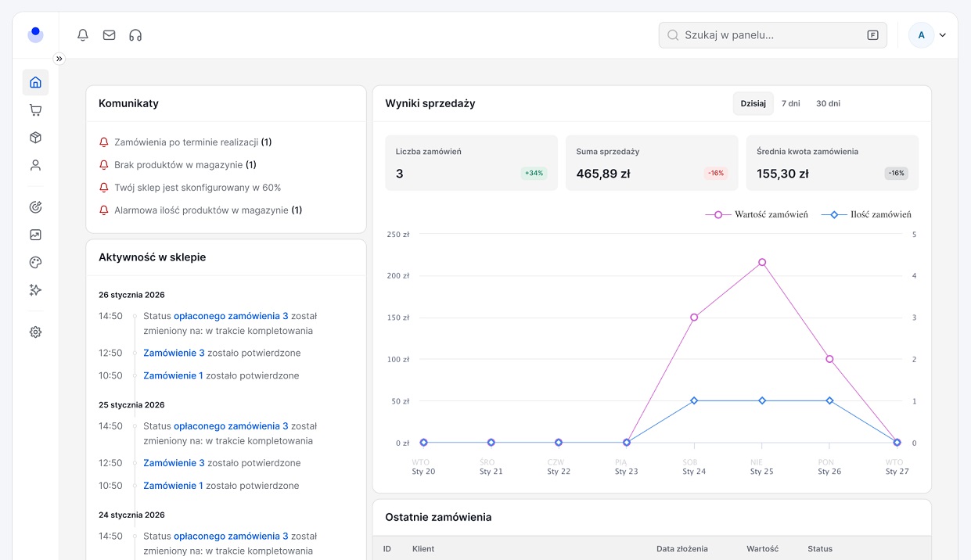This screenshot has width=971, height=560.
Task: Click the 'Status' column header in orders table
Action: click(x=820, y=549)
